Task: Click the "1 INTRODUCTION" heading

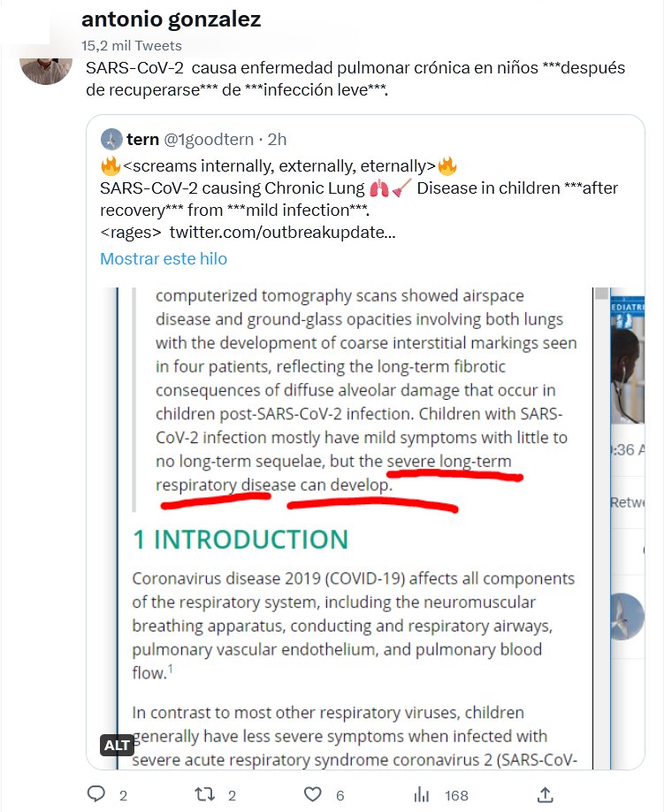Action: click(x=240, y=540)
